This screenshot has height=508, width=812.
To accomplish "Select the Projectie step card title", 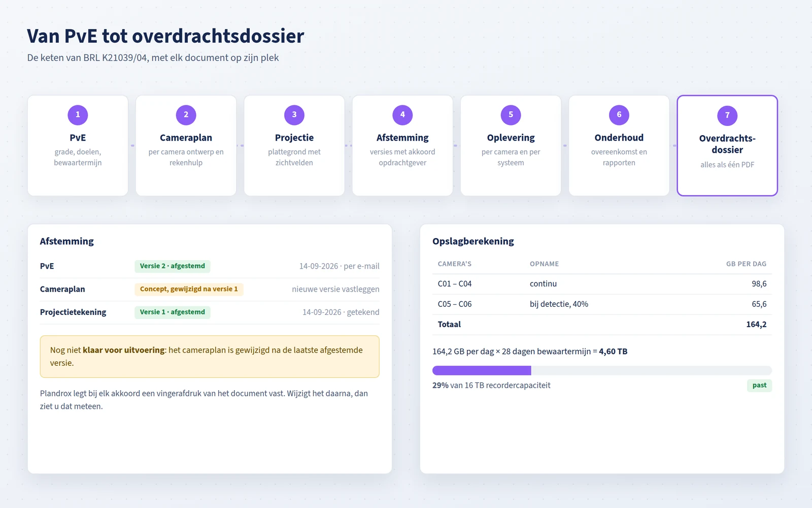I will tap(294, 138).
